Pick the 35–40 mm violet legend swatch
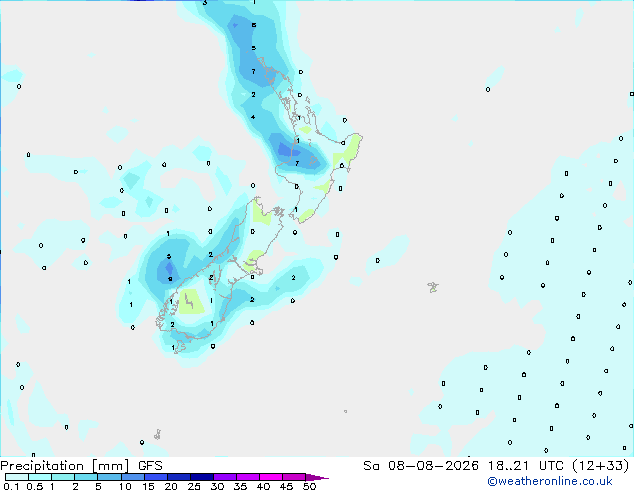The width and height of the screenshot is (634, 490). coord(248,477)
